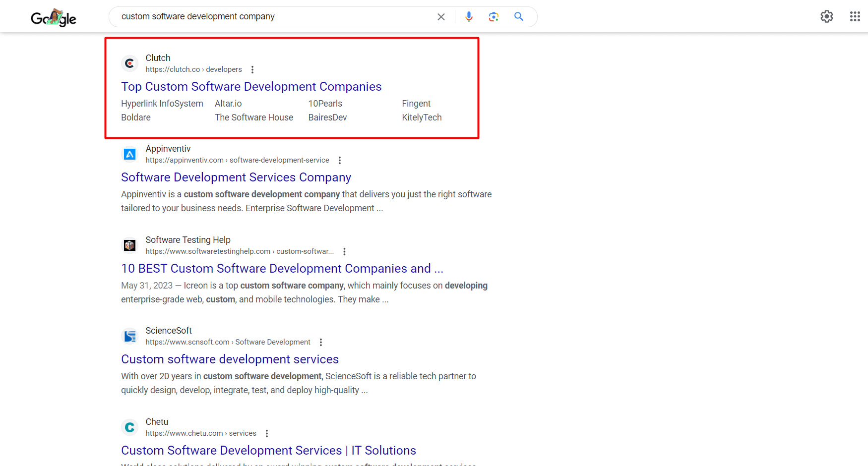Click the appinventiv.com URL breadcrumb

[x=238, y=160]
